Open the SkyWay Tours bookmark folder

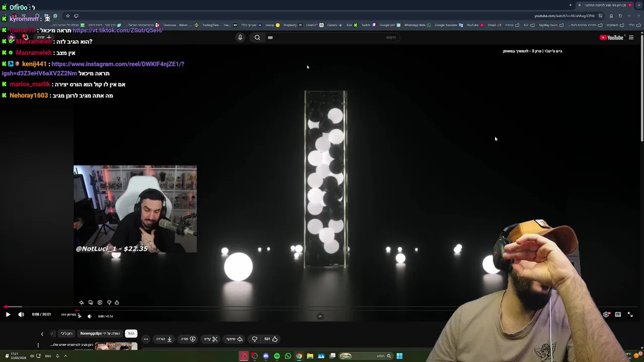pyautogui.click(x=550, y=25)
